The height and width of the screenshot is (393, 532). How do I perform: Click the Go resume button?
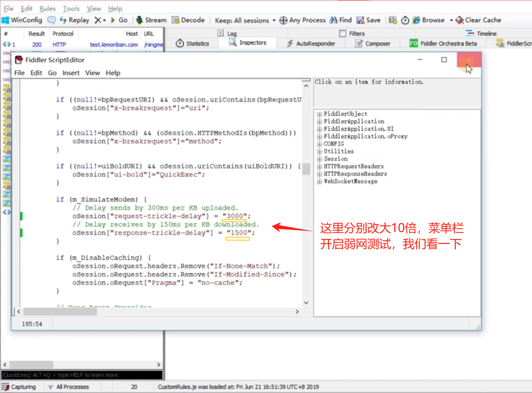point(119,20)
